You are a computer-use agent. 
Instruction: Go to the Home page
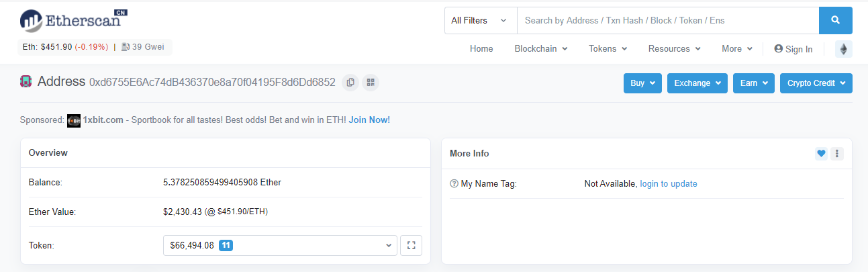coord(481,49)
